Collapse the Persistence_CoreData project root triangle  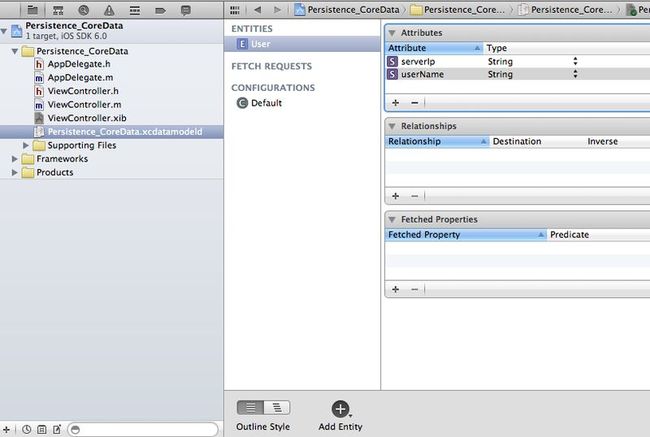click(4, 31)
